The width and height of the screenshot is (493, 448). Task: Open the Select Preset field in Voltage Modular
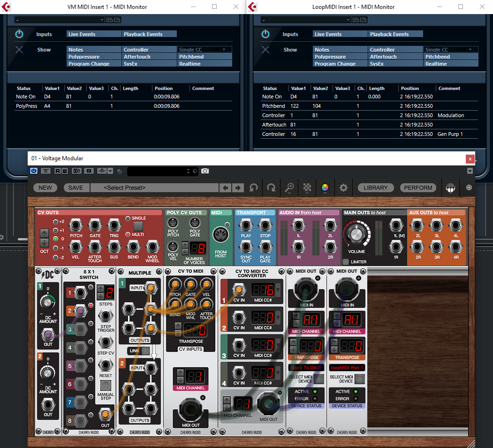click(154, 188)
